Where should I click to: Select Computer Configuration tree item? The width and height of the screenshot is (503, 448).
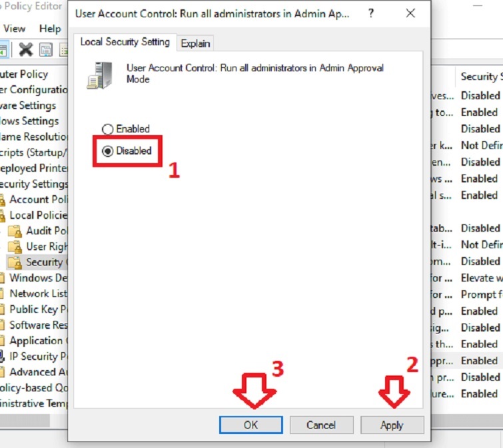click(x=34, y=90)
